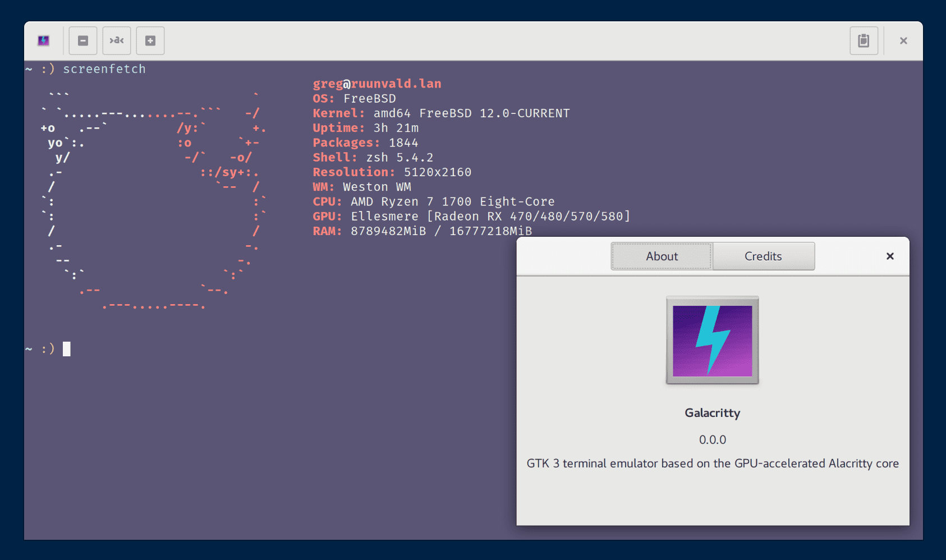Click the GTK 3 terminal emulator description
The image size is (946, 560).
713,463
